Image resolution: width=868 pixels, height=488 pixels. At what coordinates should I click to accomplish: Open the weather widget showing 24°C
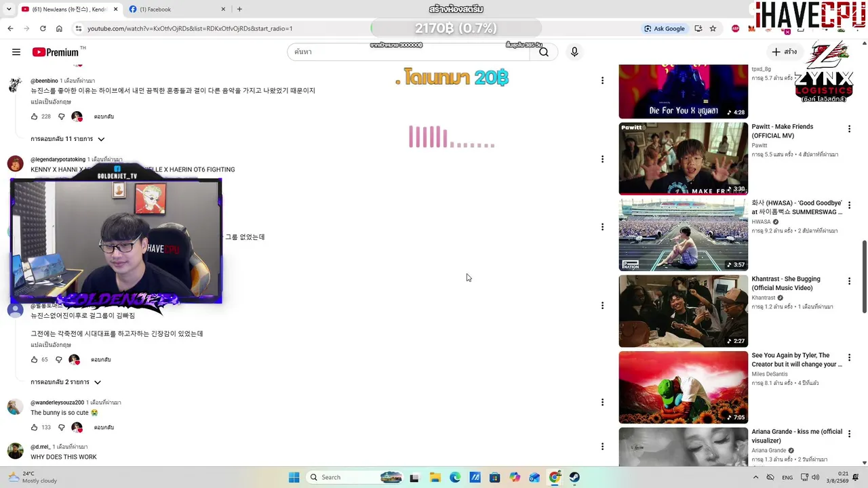(x=34, y=477)
